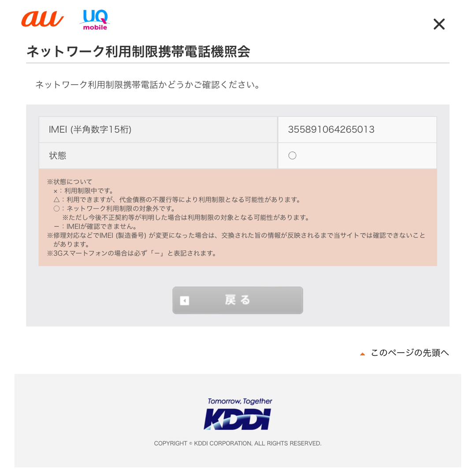
Task: Click the orange triangle beside このページの先頭へ
Action: click(362, 353)
